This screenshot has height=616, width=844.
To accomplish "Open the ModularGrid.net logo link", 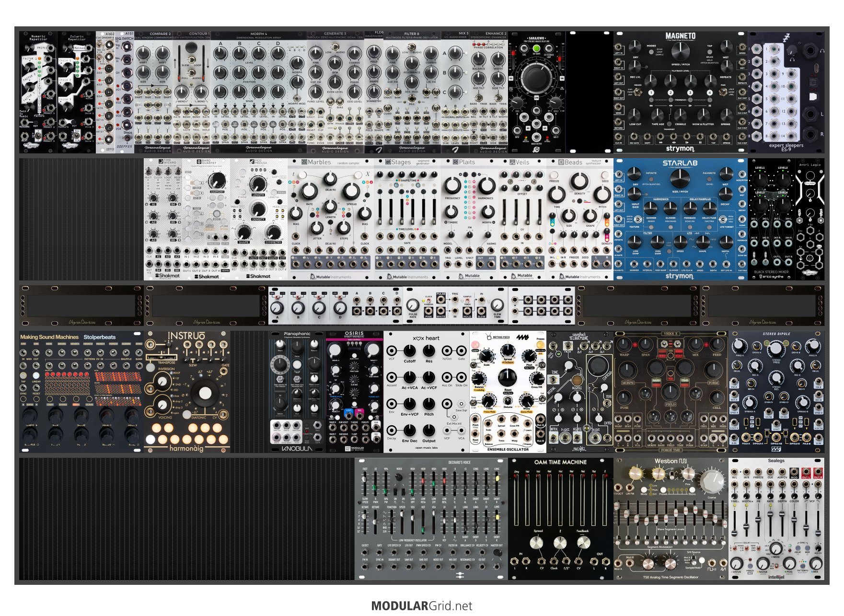I will [422, 605].
